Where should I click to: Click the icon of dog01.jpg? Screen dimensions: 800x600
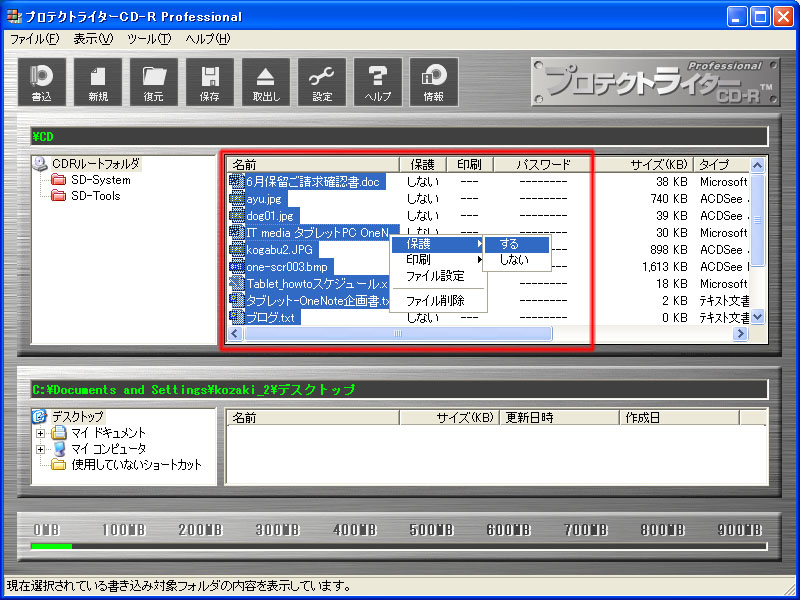(x=236, y=216)
